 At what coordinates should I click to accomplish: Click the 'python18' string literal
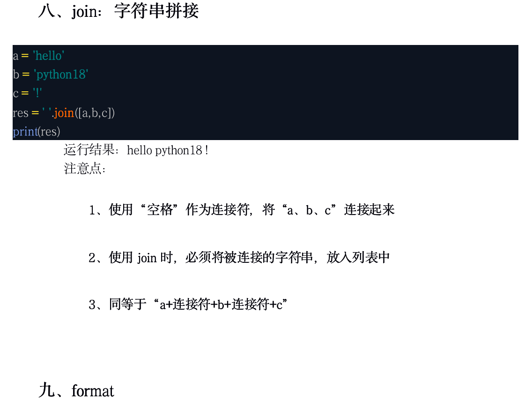click(61, 74)
